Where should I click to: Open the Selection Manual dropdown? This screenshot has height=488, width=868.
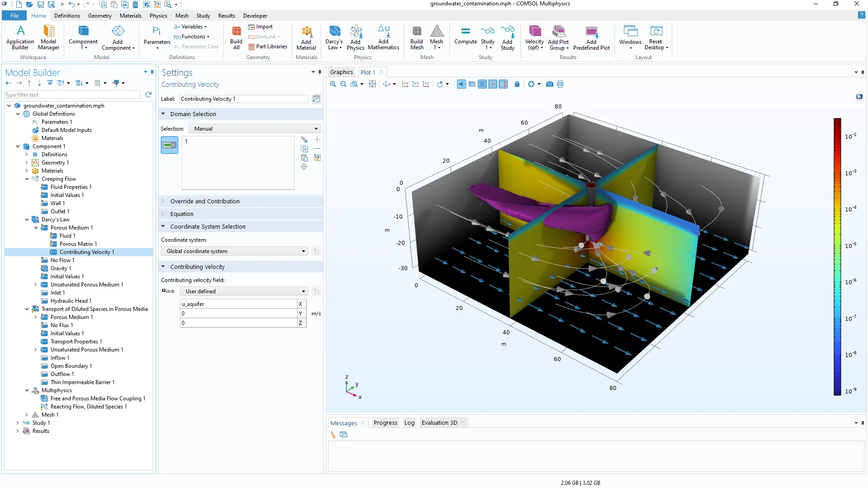coord(254,129)
